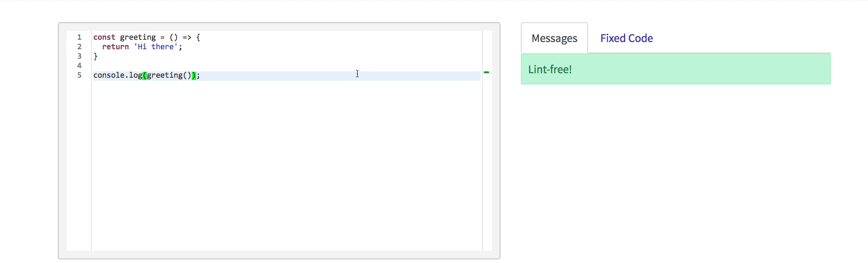
Task: Place cursor on the 'const' keyword
Action: 104,37
